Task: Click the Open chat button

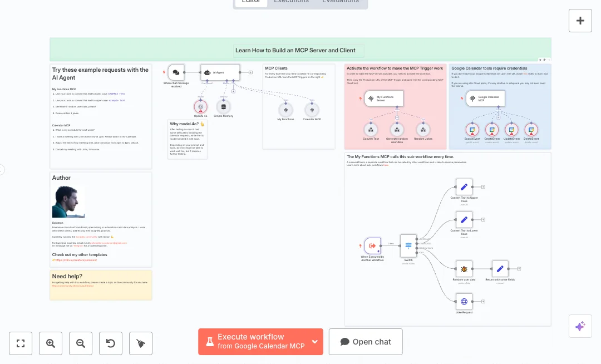Action: click(366, 342)
